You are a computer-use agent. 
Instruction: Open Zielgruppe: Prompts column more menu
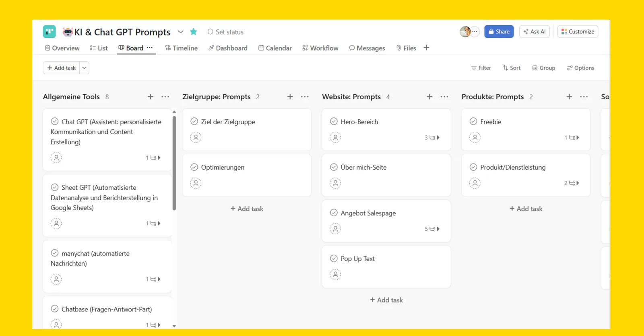305,96
